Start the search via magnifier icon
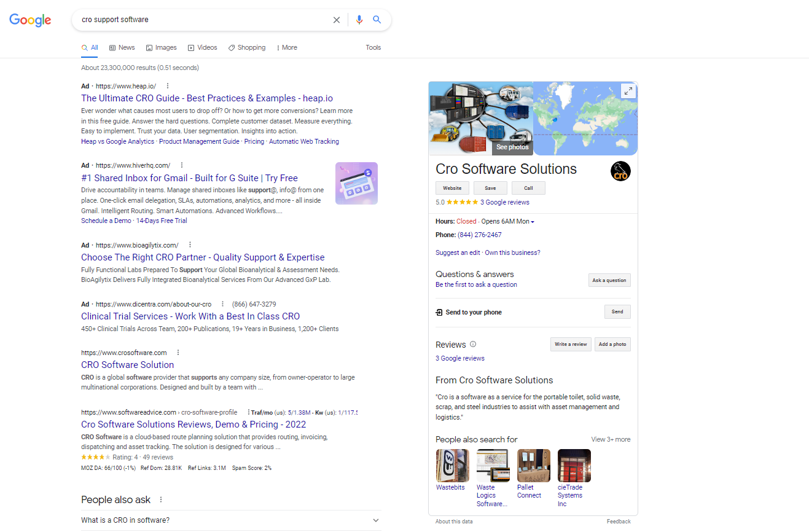The image size is (809, 532). click(377, 19)
